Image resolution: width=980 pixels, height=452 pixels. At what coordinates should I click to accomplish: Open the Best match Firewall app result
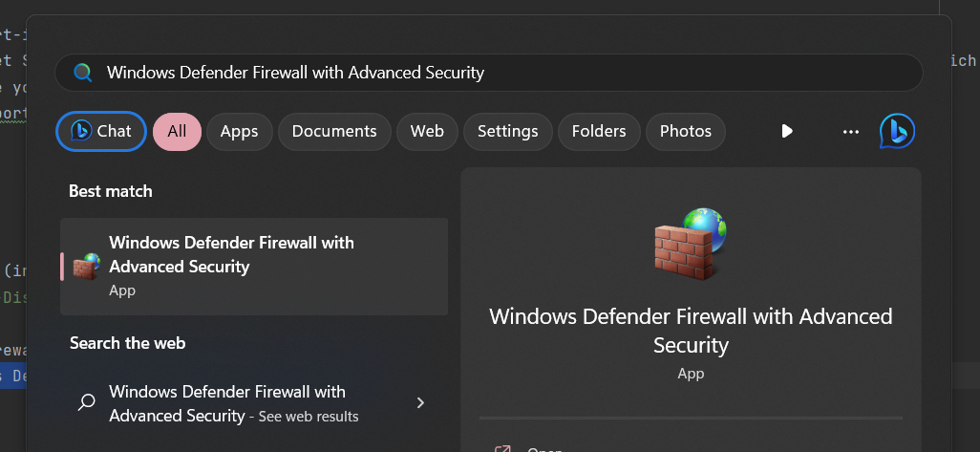point(254,266)
